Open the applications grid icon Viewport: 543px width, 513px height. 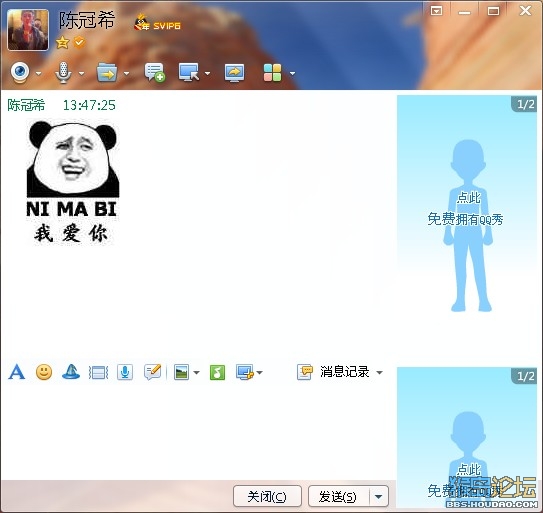click(x=273, y=73)
